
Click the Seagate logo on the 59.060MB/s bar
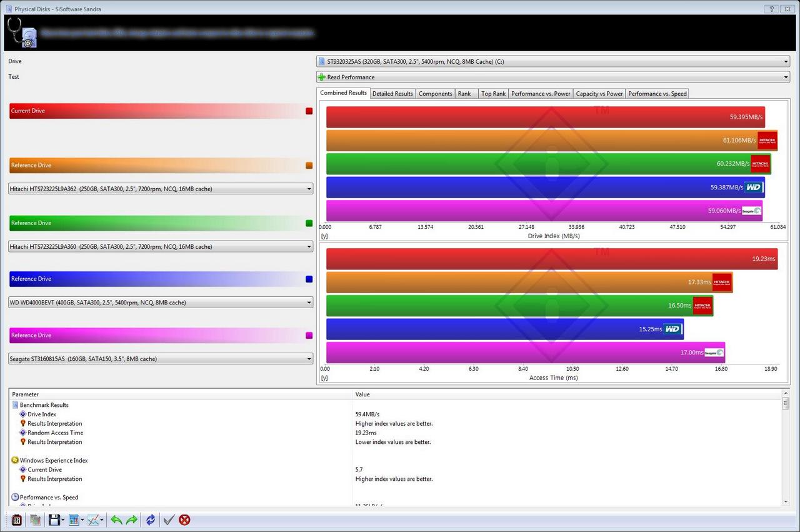[x=751, y=211]
